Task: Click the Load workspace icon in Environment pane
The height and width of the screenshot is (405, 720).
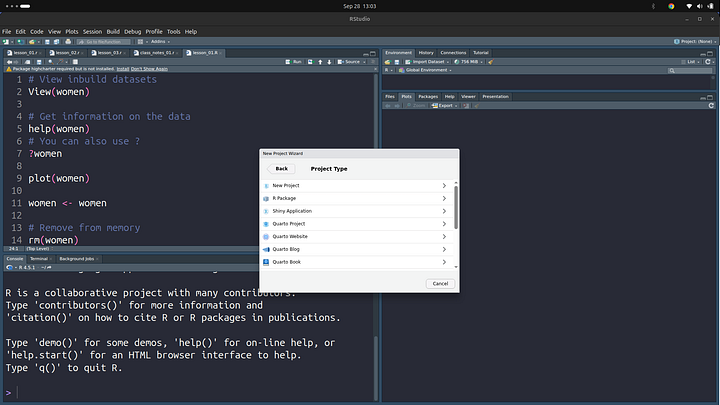Action: point(388,62)
